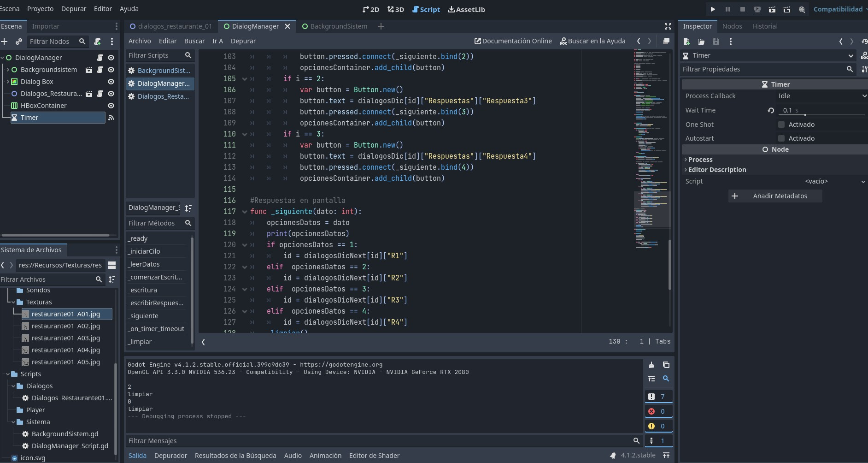Add a new node with plus icon
The height and width of the screenshot is (463, 868).
pos(5,42)
